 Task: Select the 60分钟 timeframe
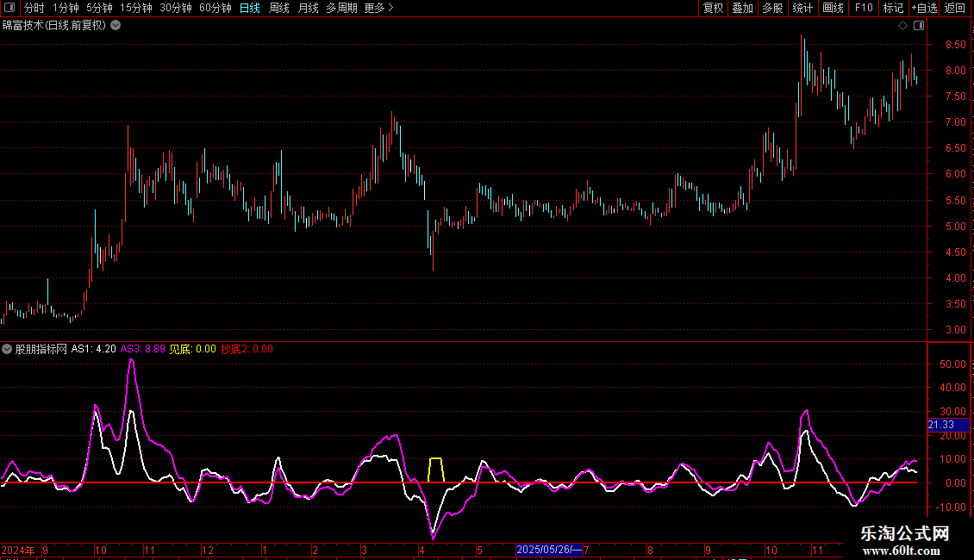[215, 9]
